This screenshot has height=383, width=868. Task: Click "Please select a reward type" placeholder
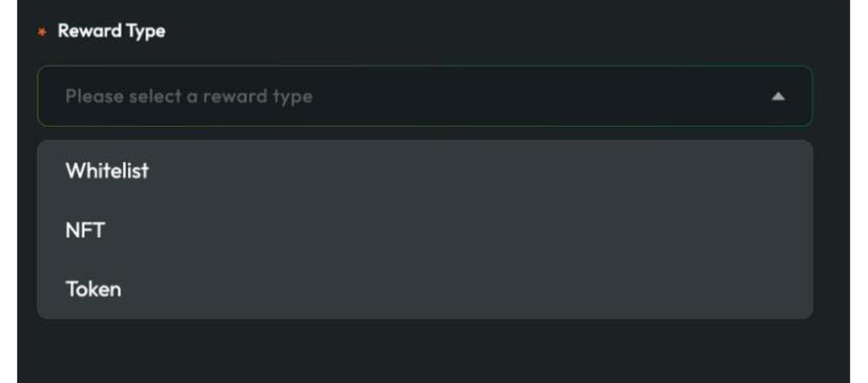pyautogui.click(x=189, y=96)
